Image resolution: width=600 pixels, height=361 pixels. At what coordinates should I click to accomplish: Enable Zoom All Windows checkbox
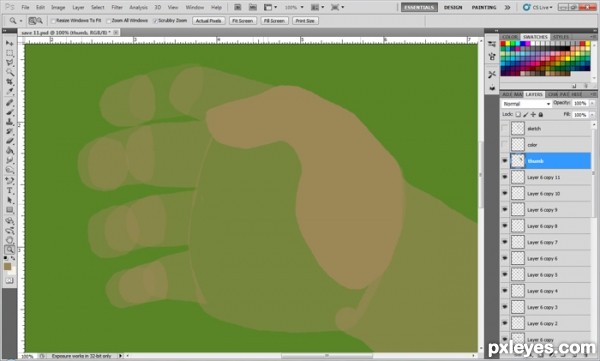coord(109,21)
